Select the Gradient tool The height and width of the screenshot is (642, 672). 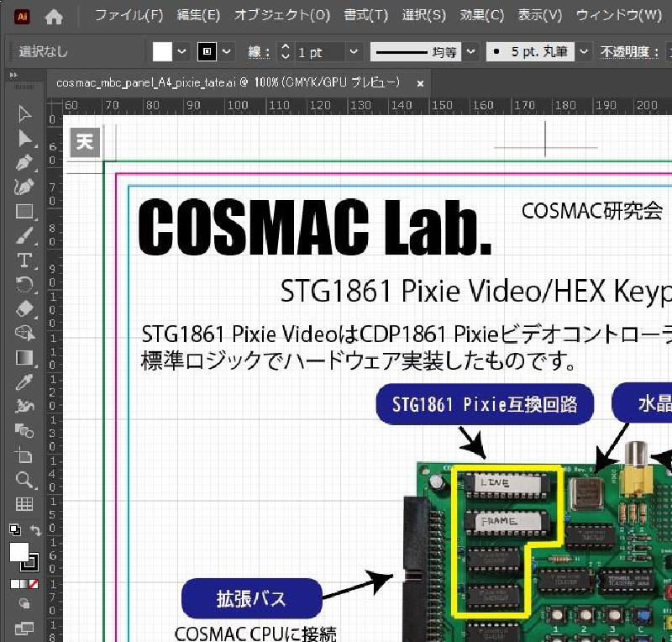(25, 357)
